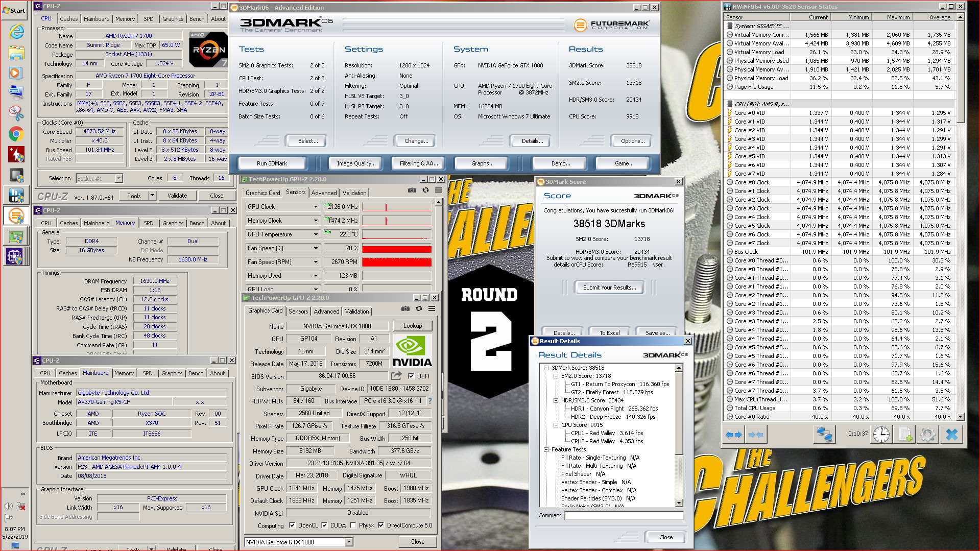Click Lookup button in GPU-Z
This screenshot has height=551, width=980.
point(413,326)
